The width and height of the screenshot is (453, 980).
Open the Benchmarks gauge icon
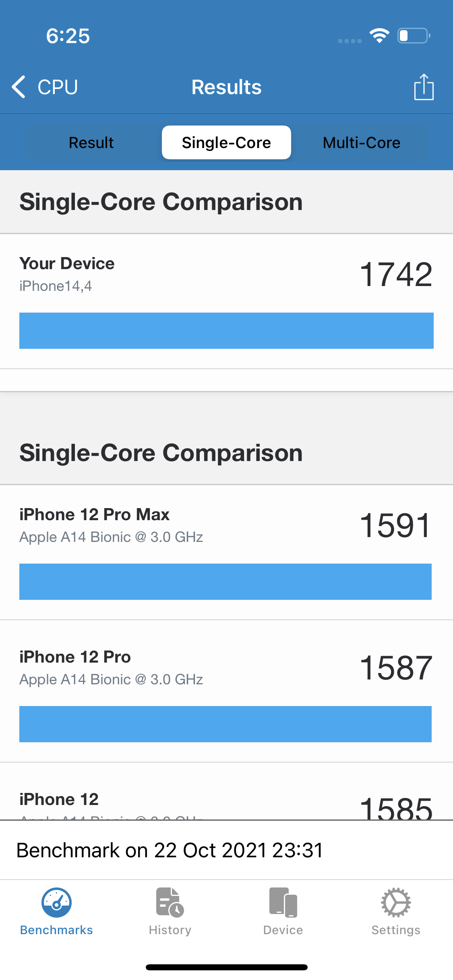click(56, 902)
